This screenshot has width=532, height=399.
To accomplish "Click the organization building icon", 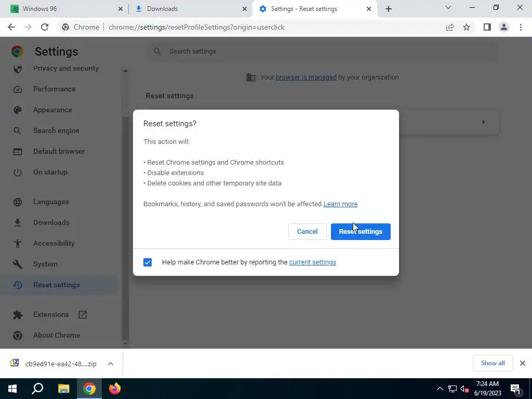I will coord(251,77).
